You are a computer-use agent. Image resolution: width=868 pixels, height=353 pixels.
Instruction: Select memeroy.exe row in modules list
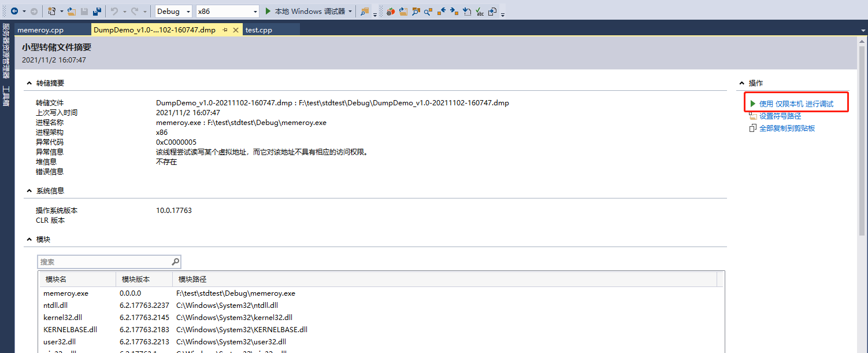(x=381, y=293)
